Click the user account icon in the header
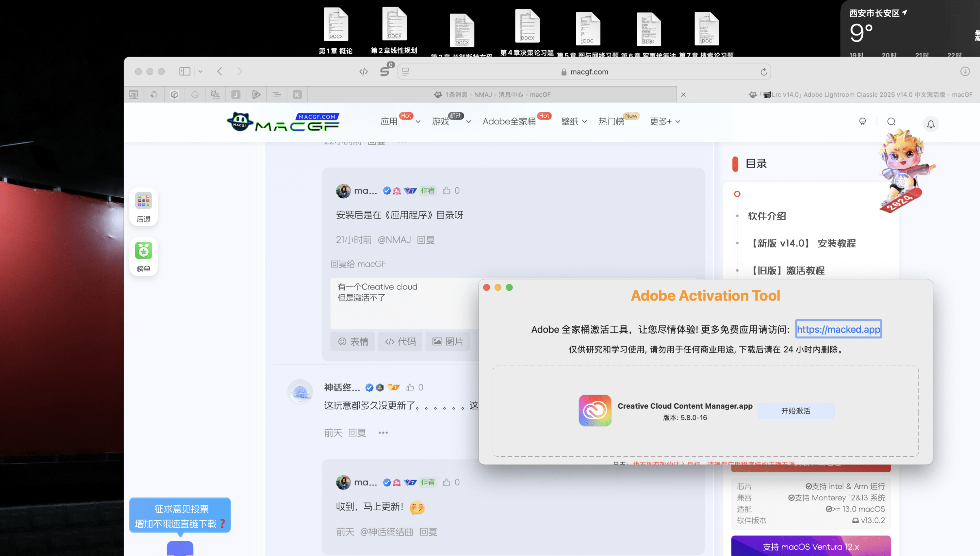 863,122
